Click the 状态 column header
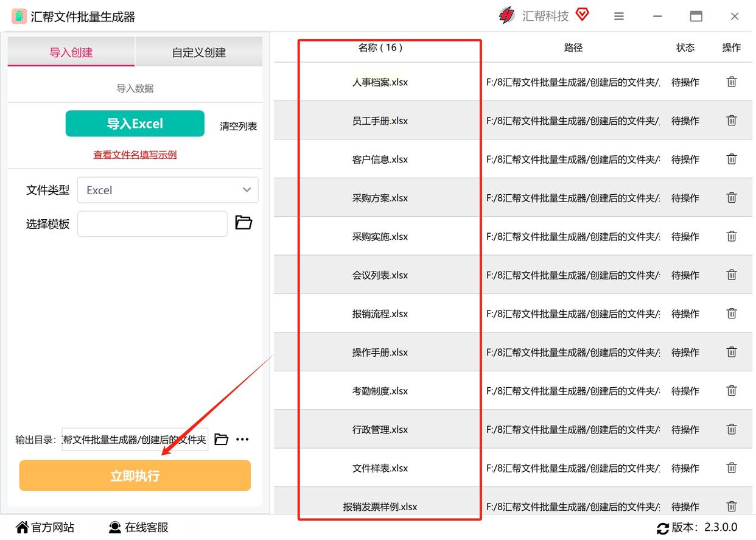756x540 pixels. point(685,47)
